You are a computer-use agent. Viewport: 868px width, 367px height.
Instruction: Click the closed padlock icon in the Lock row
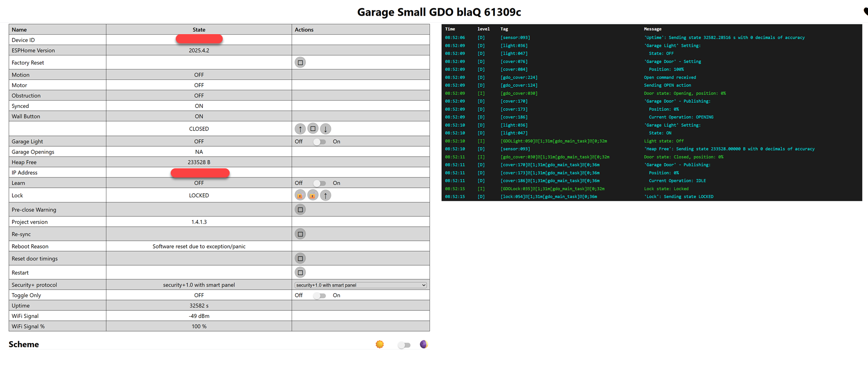coord(300,195)
